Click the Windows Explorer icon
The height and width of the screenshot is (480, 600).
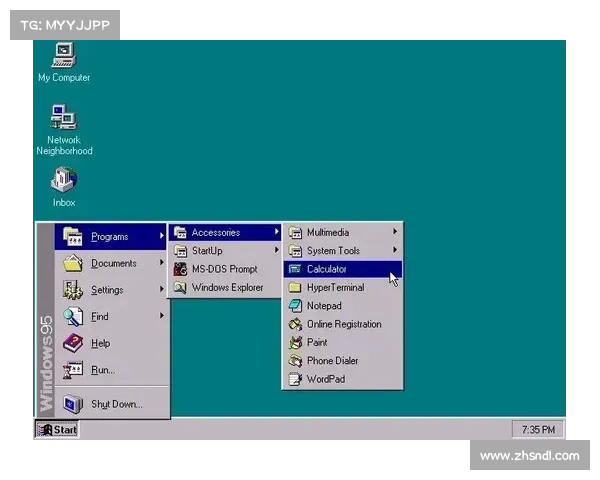tap(180, 287)
